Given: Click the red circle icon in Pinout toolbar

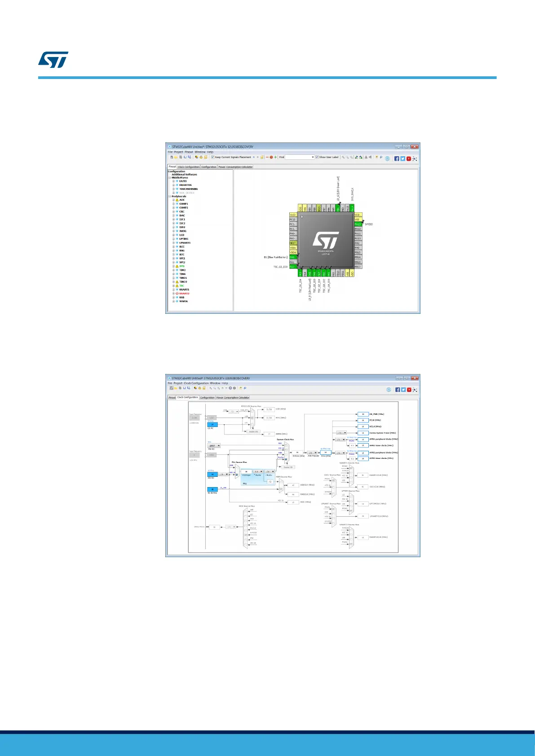Looking at the screenshot, I should [271, 158].
